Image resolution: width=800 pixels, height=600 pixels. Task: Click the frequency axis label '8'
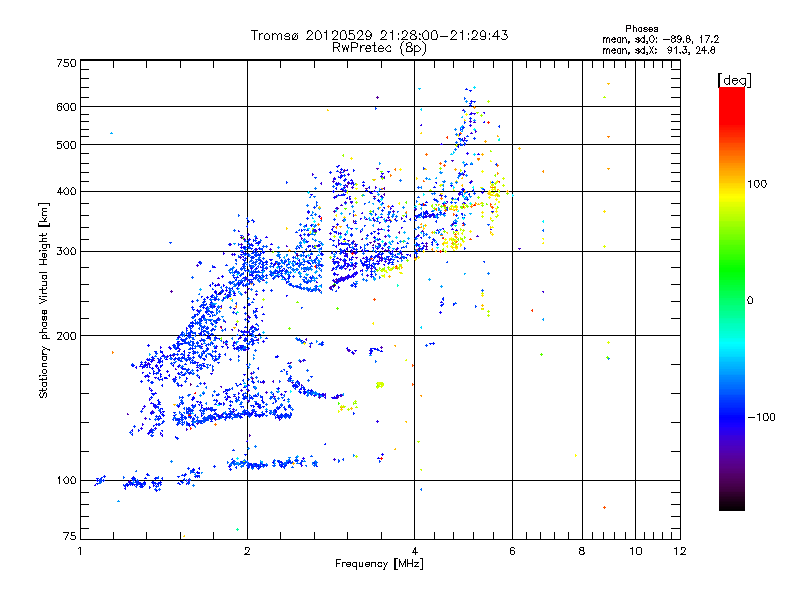pyautogui.click(x=582, y=551)
